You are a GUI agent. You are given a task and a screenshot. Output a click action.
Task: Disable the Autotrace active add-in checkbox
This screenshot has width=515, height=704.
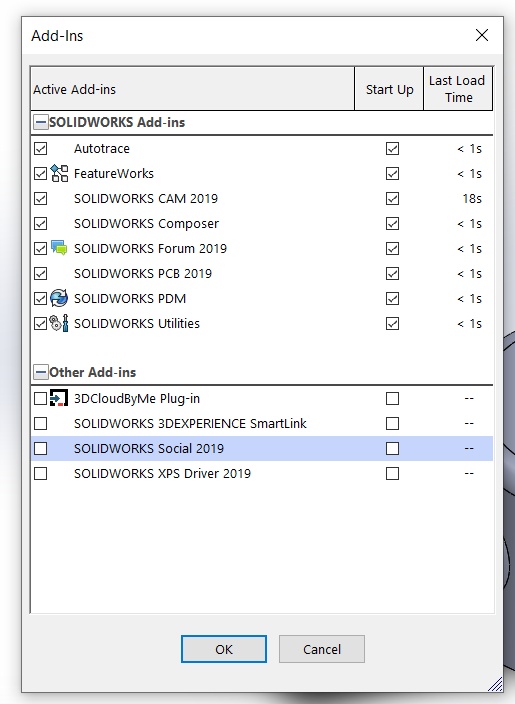pyautogui.click(x=40, y=148)
